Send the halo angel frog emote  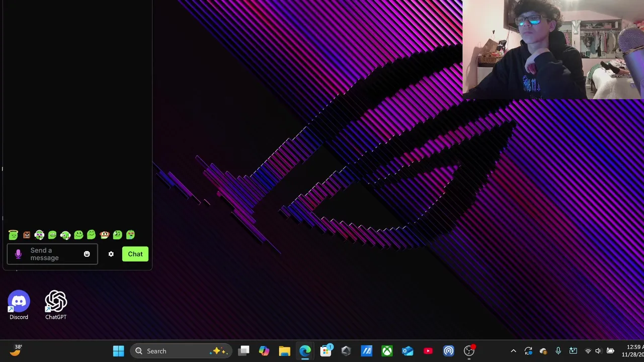tap(13, 235)
